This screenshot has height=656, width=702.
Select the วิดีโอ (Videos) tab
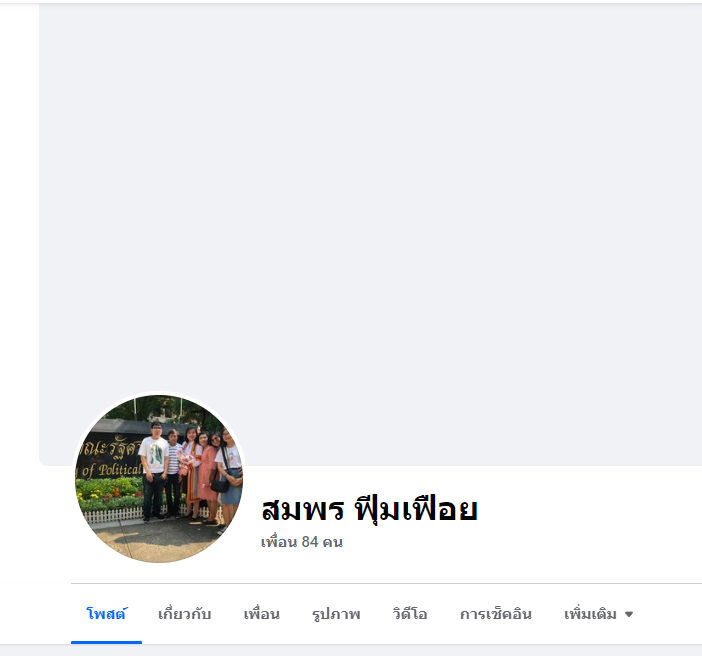tap(410, 613)
